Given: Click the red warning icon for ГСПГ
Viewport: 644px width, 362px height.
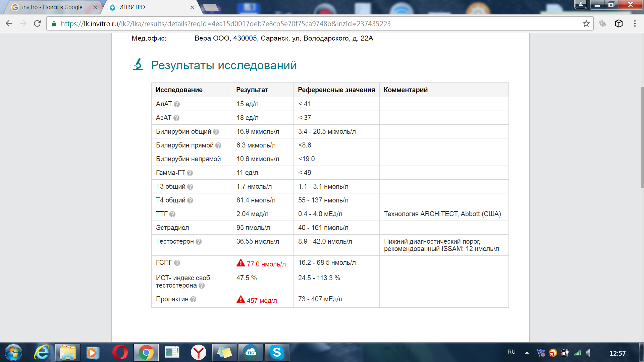Looking at the screenshot, I should point(241,263).
